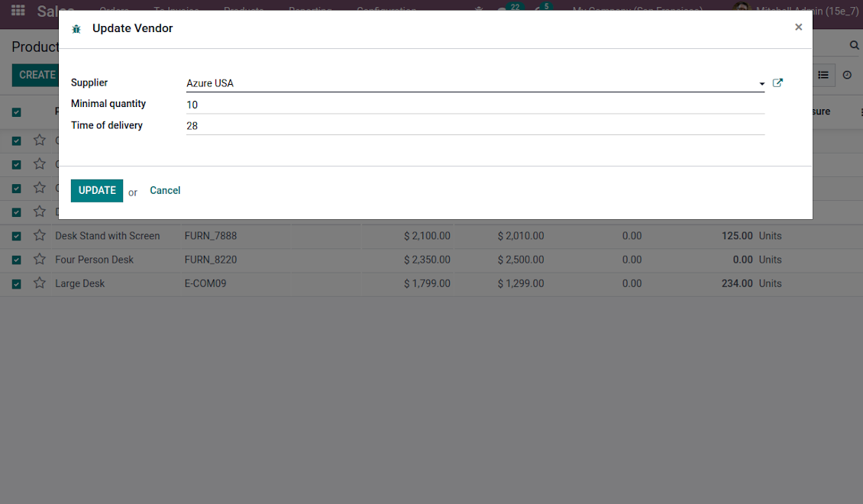Click price $ 2,100.00
863x504 pixels.
(x=427, y=235)
